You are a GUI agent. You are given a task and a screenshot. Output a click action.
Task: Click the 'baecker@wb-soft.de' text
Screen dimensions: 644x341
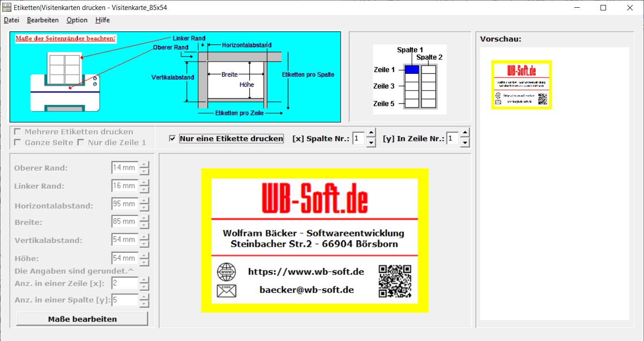[x=307, y=290]
